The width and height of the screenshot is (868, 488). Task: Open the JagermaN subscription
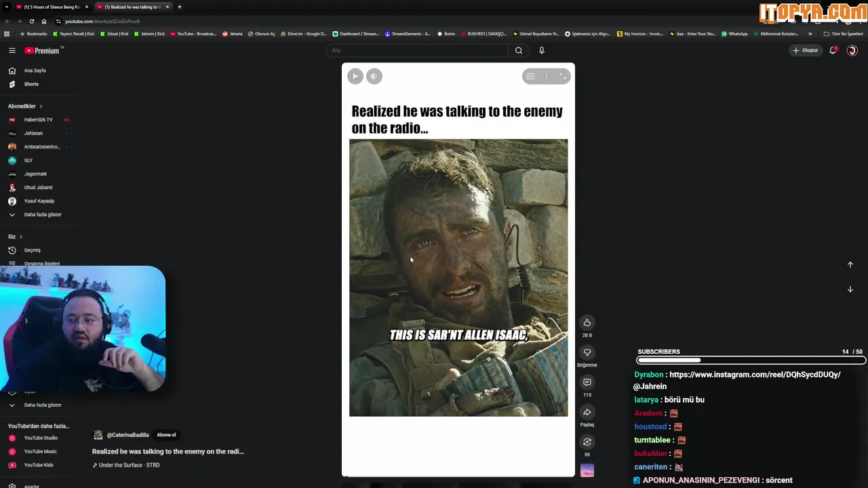point(35,174)
